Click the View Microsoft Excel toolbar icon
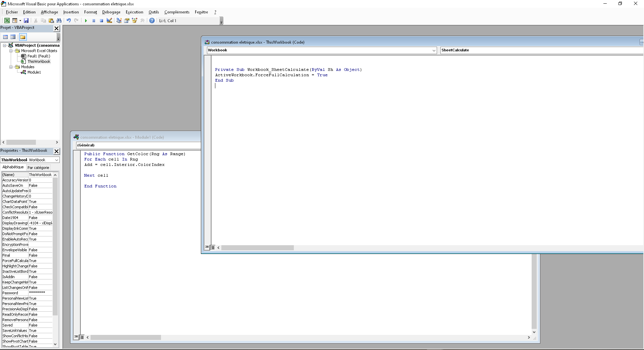This screenshot has height=350, width=644. coord(7,20)
